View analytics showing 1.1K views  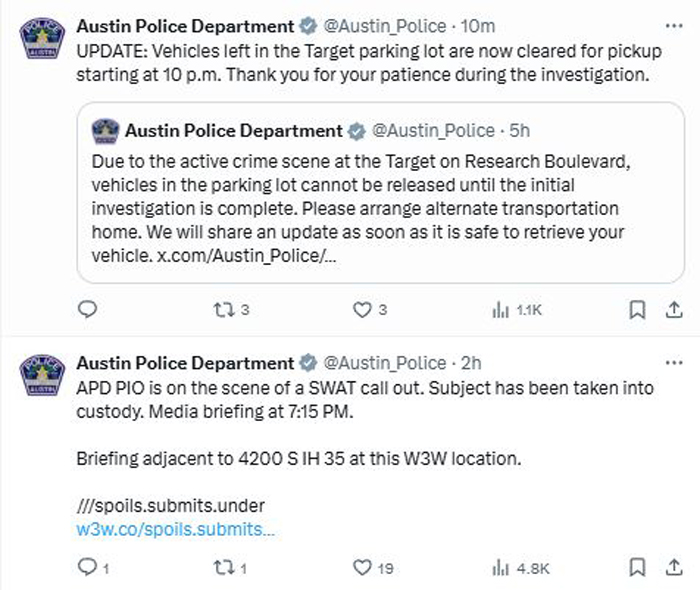517,310
